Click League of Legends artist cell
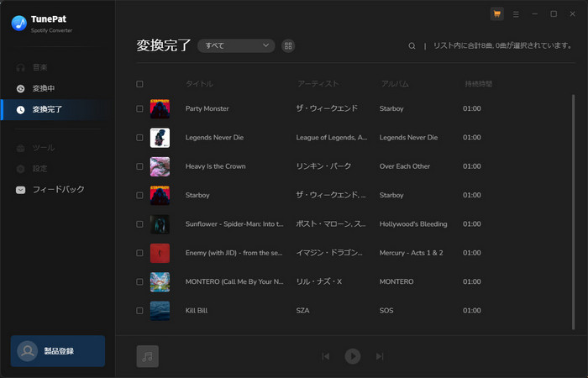Viewport: 588px width, 378px height. (x=332, y=138)
